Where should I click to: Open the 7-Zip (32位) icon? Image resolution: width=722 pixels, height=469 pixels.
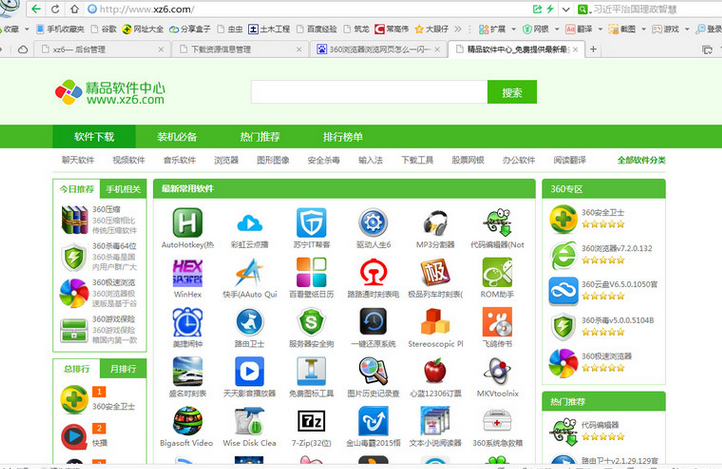[311, 419]
